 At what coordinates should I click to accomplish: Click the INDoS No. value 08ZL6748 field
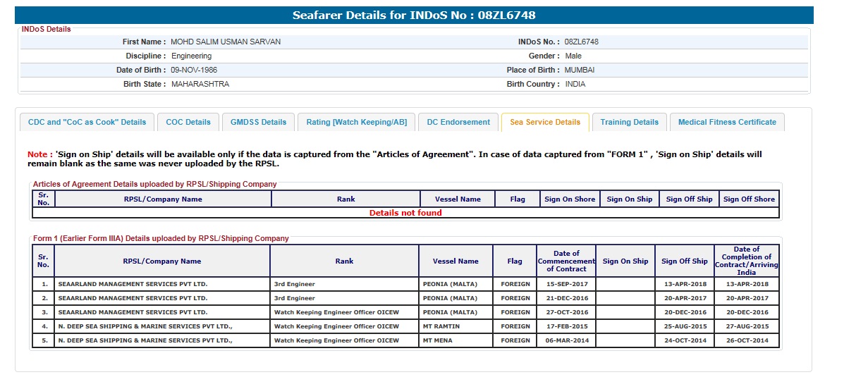pyautogui.click(x=582, y=42)
